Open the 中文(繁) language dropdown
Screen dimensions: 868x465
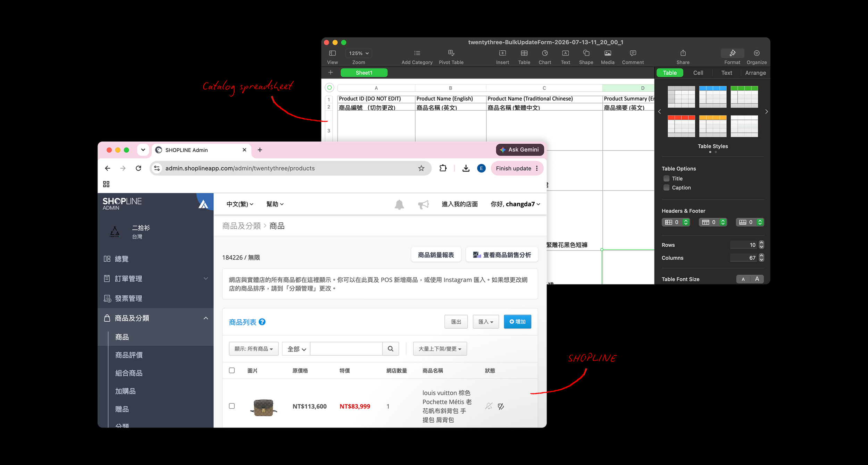coord(240,204)
